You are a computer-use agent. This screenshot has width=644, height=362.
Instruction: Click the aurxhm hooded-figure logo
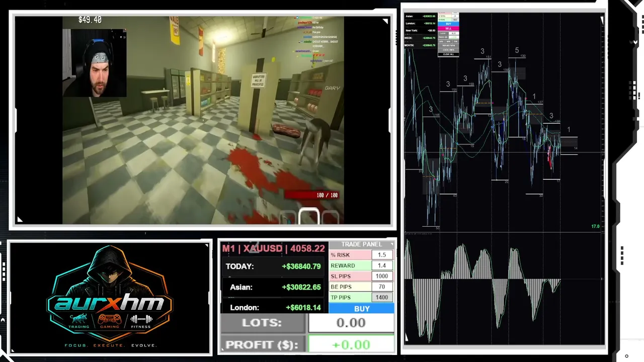click(110, 297)
